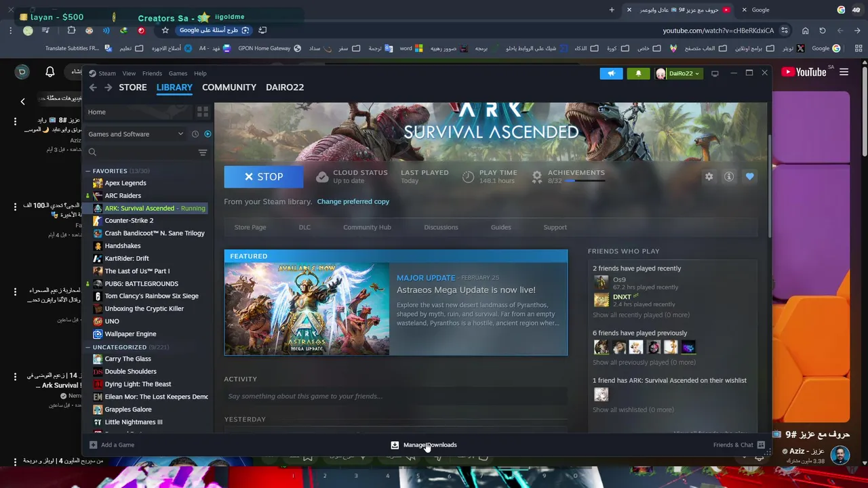
Task: Open DAIRO22 profile section
Action: point(285,87)
